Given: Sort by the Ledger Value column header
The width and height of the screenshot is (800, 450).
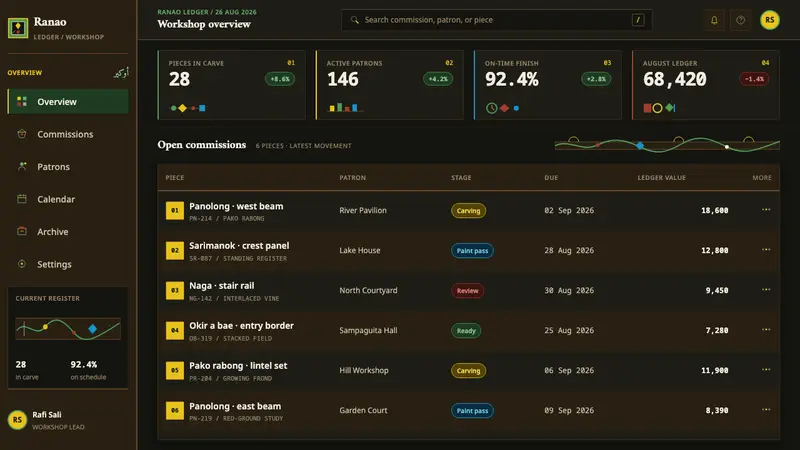Looking at the screenshot, I should pyautogui.click(x=662, y=178).
